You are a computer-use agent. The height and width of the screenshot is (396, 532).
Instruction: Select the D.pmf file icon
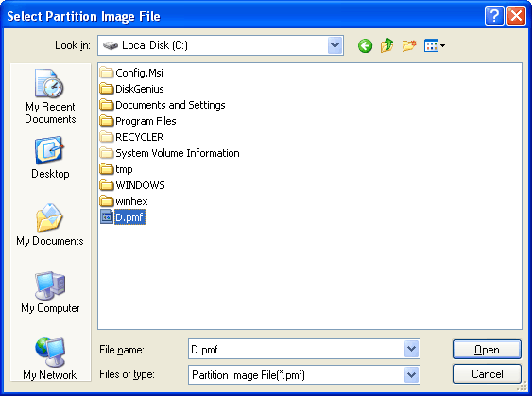pyautogui.click(x=107, y=217)
